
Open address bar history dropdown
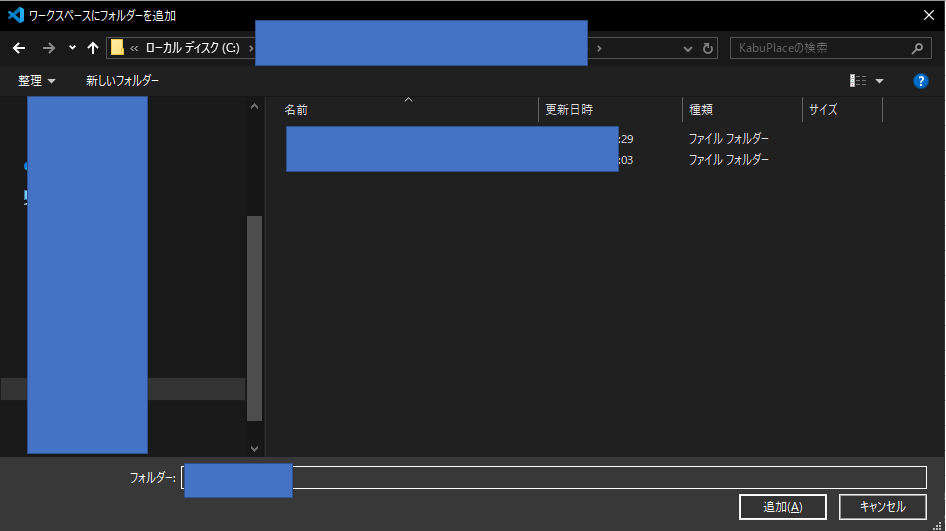pyautogui.click(x=687, y=48)
